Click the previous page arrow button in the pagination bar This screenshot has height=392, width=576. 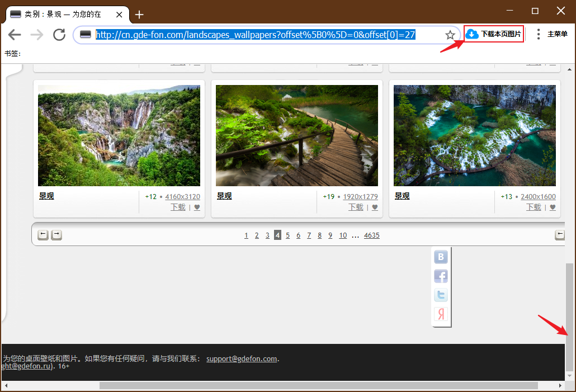[43, 235]
